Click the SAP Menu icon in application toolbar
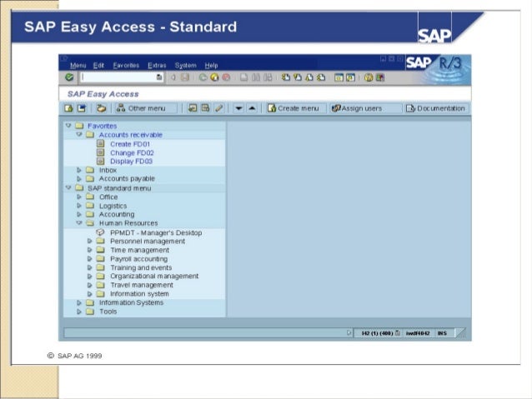The image size is (532, 399). 82,108
